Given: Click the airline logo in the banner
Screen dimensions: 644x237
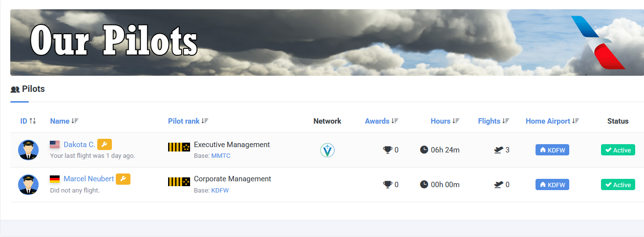Looking at the screenshot, I should tap(598, 43).
